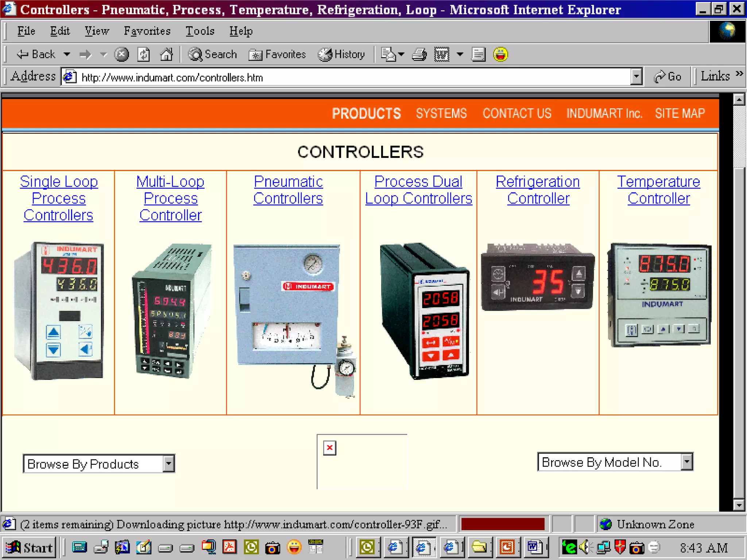Click the refrigeration controller product image
Screen dimensions: 747x560
(538, 277)
